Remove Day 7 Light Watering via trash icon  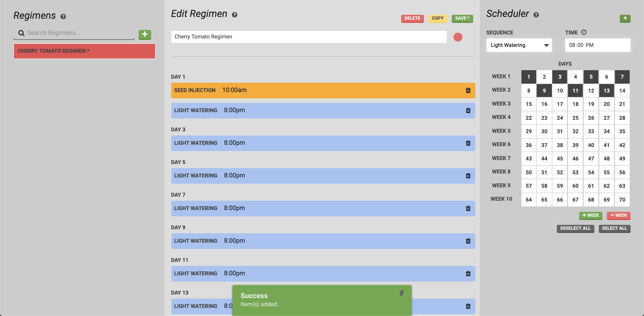[x=468, y=208]
